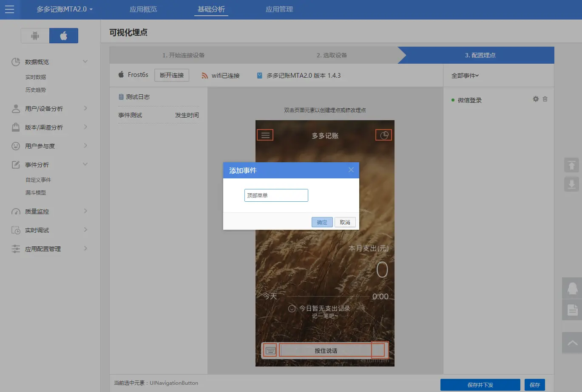Click the 测试日志 label
The height and width of the screenshot is (392, 582).
coord(138,97)
